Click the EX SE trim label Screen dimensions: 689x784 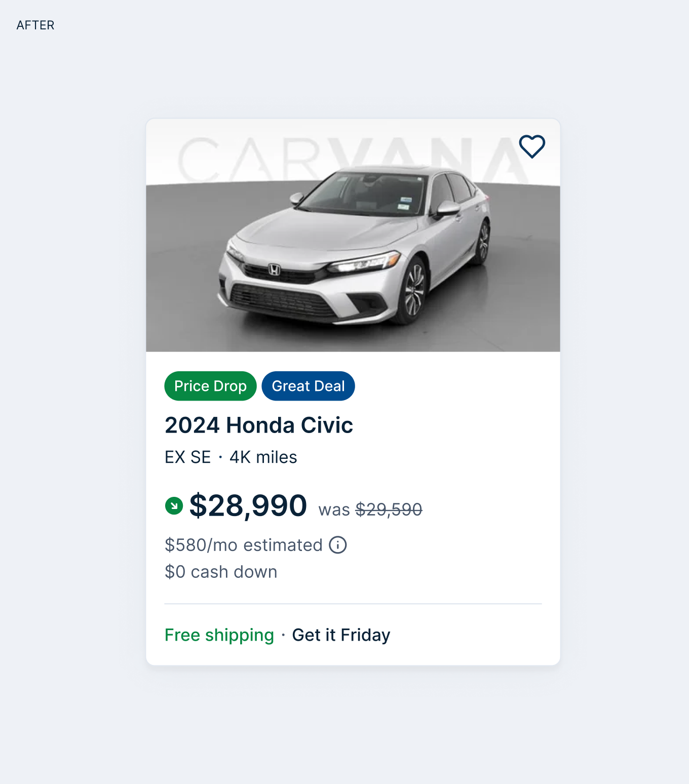pyautogui.click(x=187, y=457)
